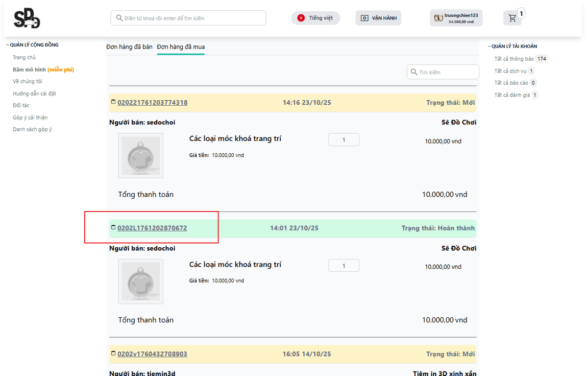Click the magnifier icon in order search
The width and height of the screenshot is (588, 376).
point(414,72)
